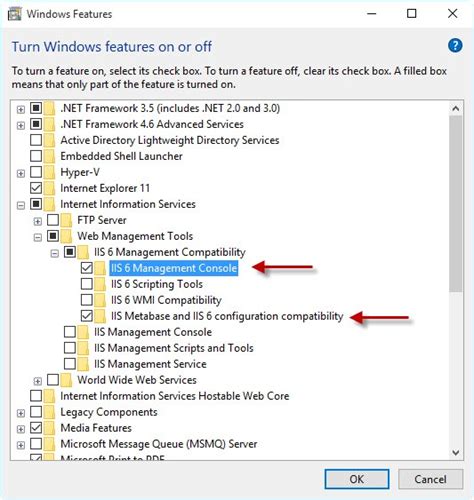Enable IIS 6 Scripting Tools checkbox
474x500 pixels.
87,284
